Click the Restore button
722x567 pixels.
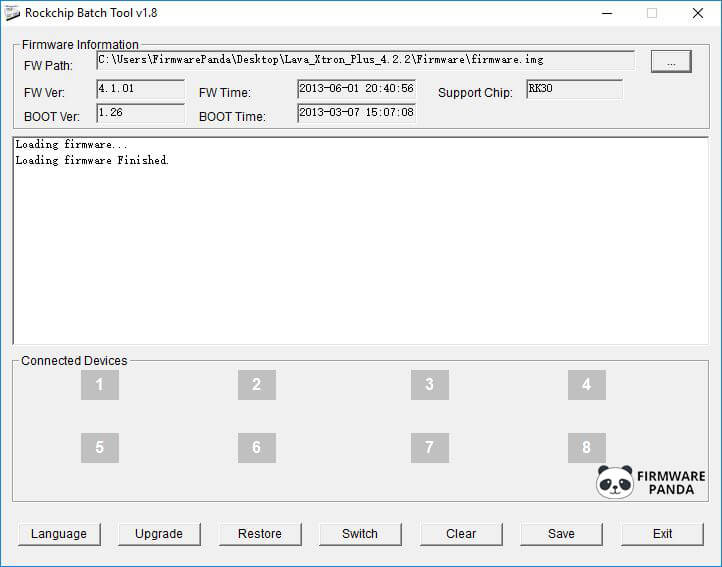pyautogui.click(x=260, y=534)
